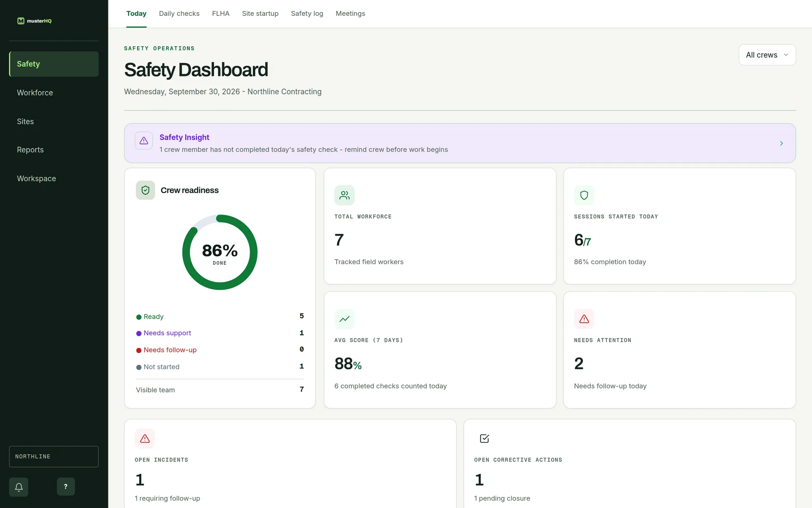The width and height of the screenshot is (812, 508).
Task: Click the Ready legend row
Action: click(x=220, y=317)
